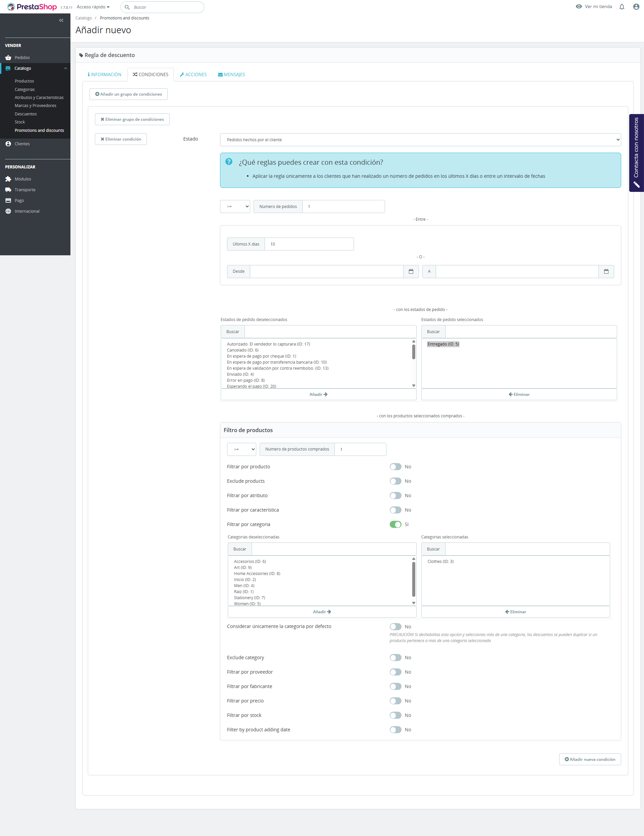Click the Pedidos basket icon in sidebar
Image resolution: width=644 pixels, height=836 pixels.
8,57
